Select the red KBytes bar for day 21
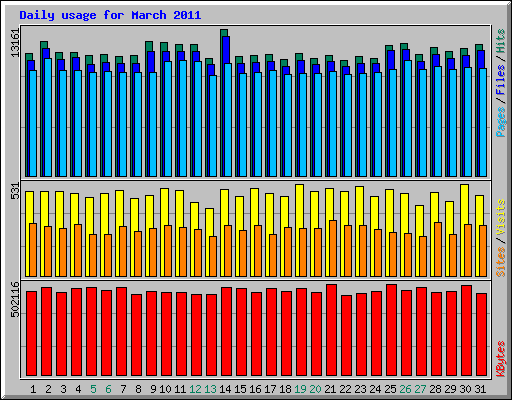512x400 pixels. click(331, 330)
